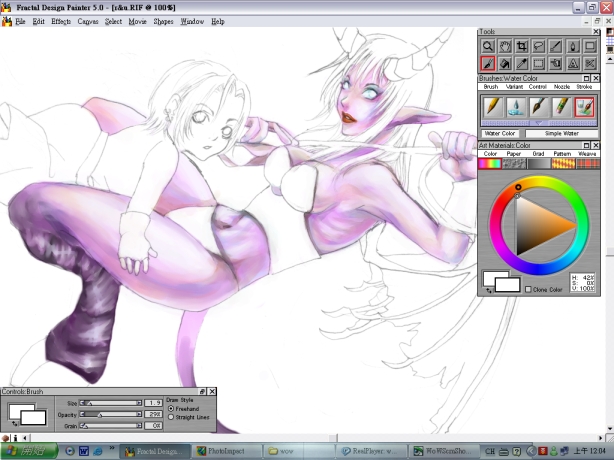Swap colors arrow in Art Materials palette

(488, 290)
